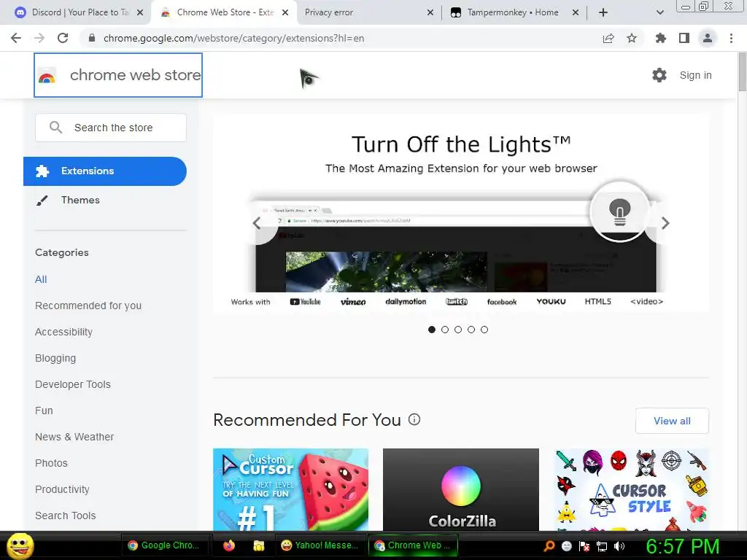
Task: Open the web store settings gear
Action: (x=659, y=75)
